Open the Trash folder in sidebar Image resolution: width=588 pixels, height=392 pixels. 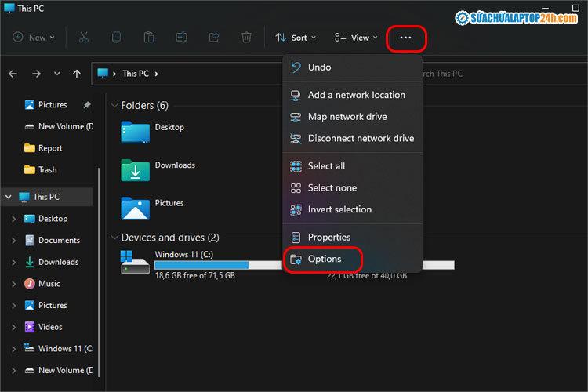[41, 170]
